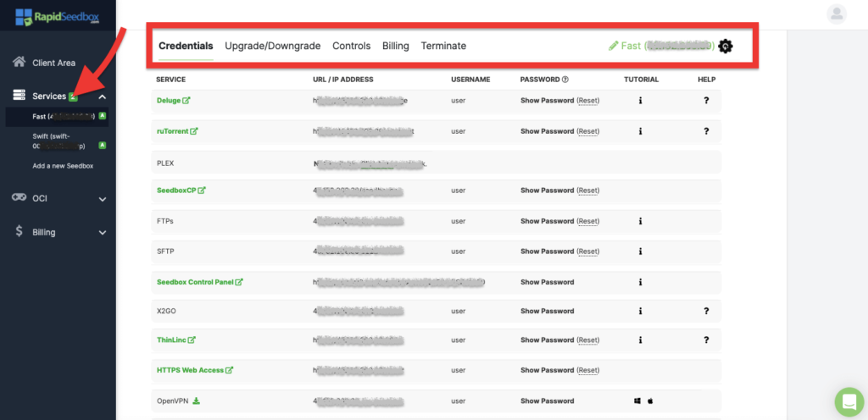Show Password for the SeedboxCP row

547,191
